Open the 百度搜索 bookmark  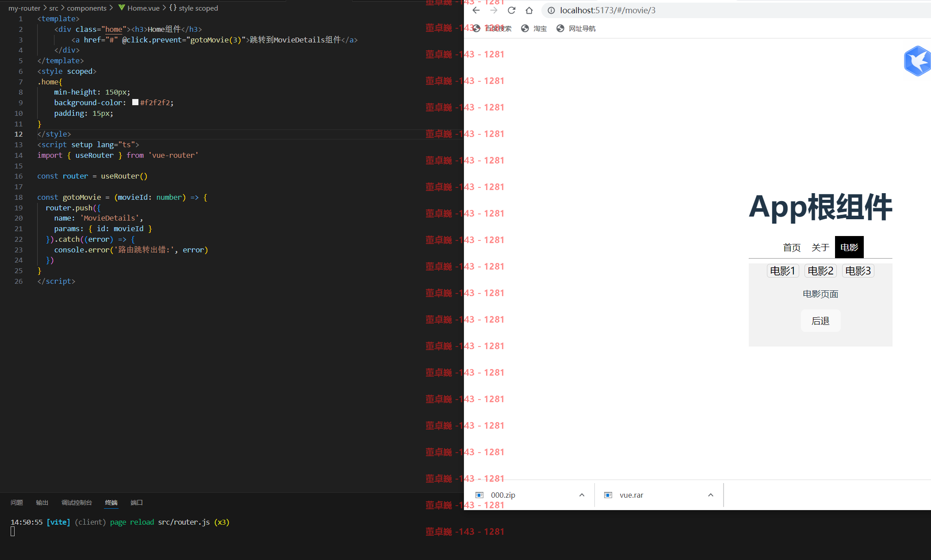tap(492, 28)
